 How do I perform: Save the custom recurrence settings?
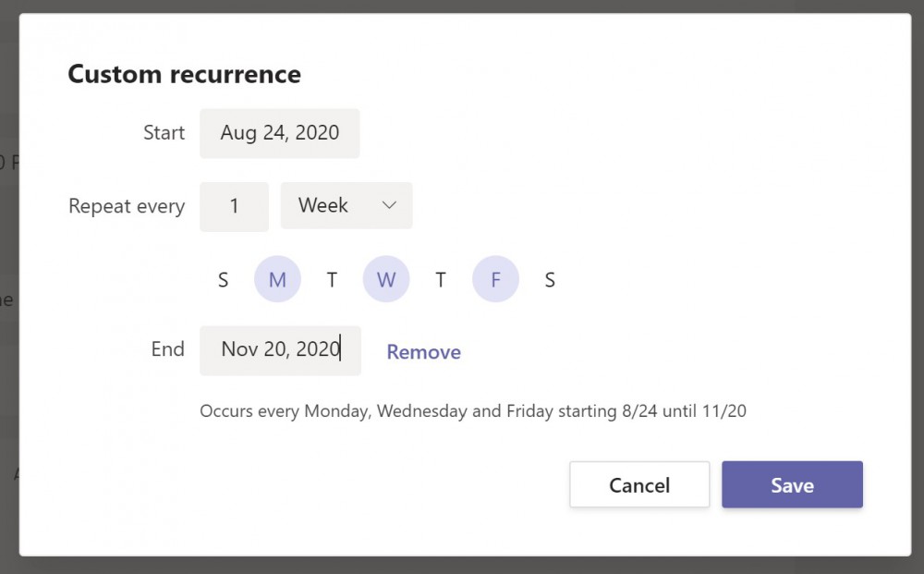click(792, 483)
